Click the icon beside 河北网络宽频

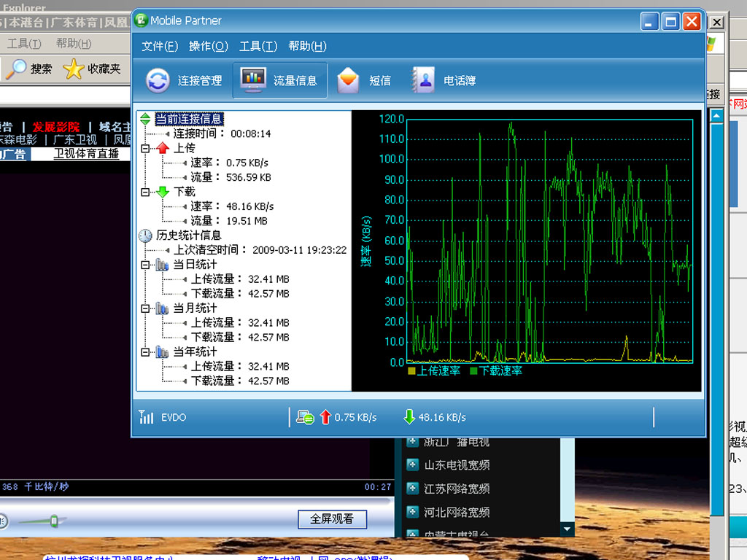(x=413, y=512)
